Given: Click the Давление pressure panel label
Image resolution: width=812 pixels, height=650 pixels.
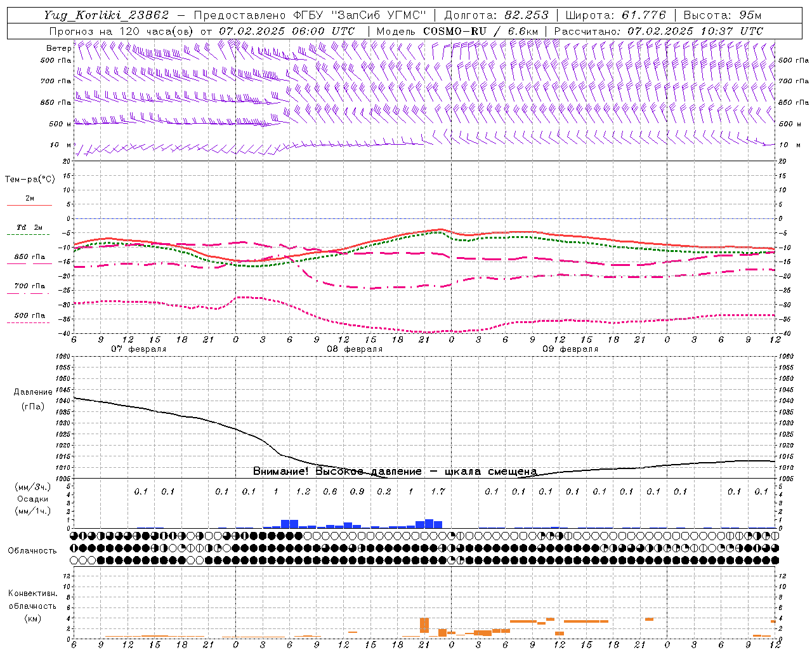Looking at the screenshot, I should pyautogui.click(x=33, y=392).
